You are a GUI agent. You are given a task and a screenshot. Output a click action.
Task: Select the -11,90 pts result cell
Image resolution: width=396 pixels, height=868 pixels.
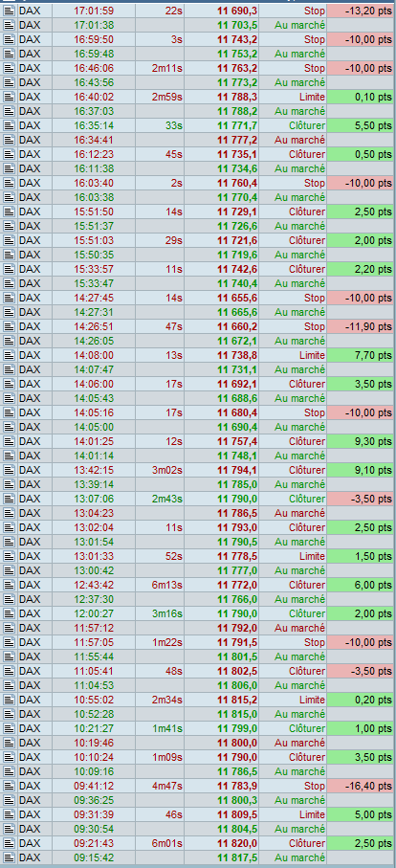(360, 326)
